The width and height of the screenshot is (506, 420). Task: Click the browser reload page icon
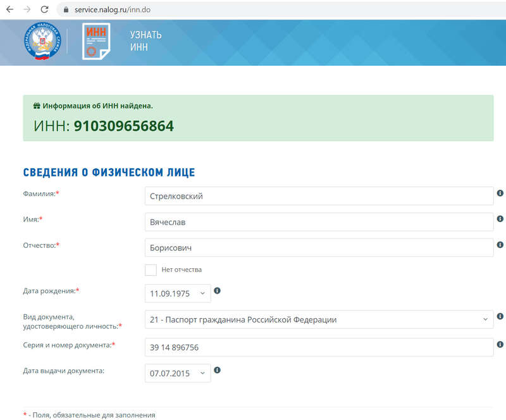pyautogui.click(x=44, y=9)
